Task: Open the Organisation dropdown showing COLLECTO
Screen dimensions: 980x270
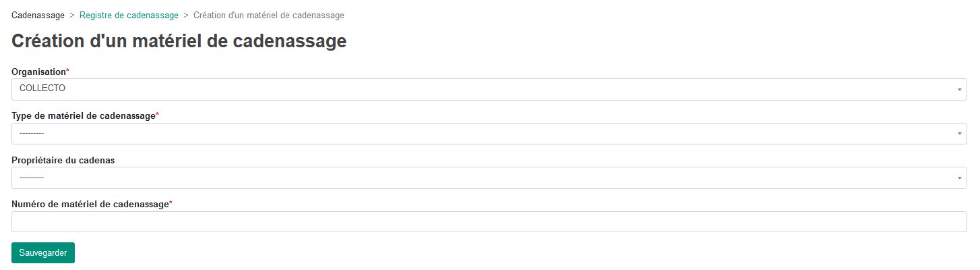Action: (x=489, y=89)
